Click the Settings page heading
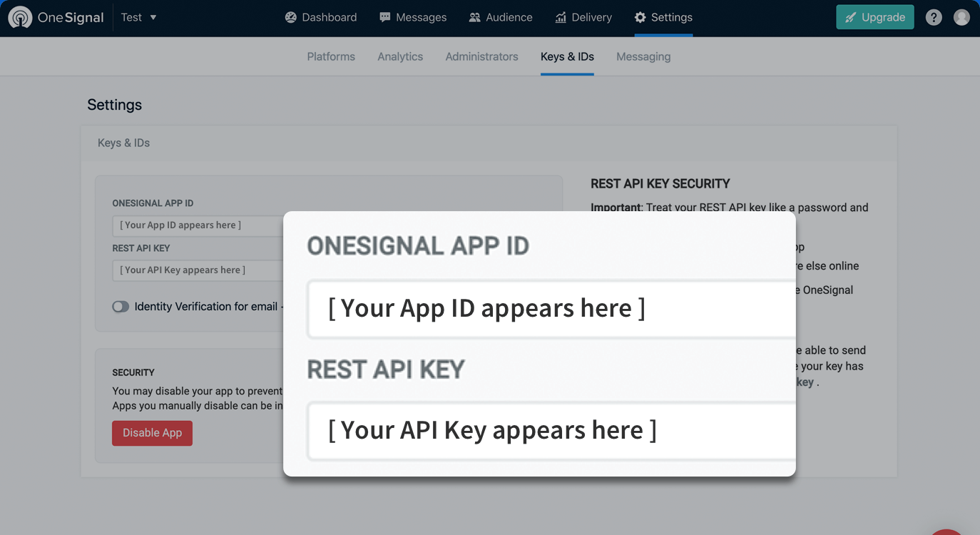Screen dimensions: 980x535 coord(114,105)
